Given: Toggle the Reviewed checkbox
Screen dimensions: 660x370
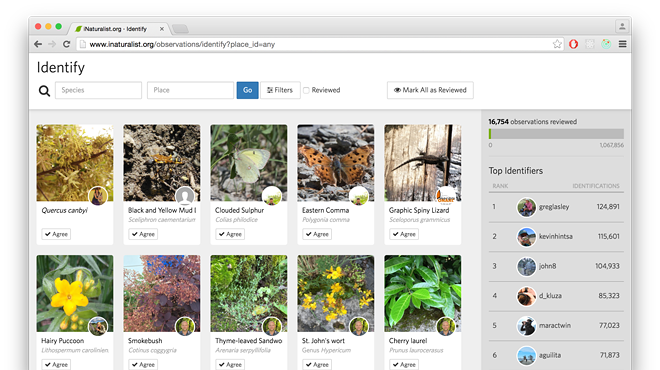Looking at the screenshot, I should point(306,90).
